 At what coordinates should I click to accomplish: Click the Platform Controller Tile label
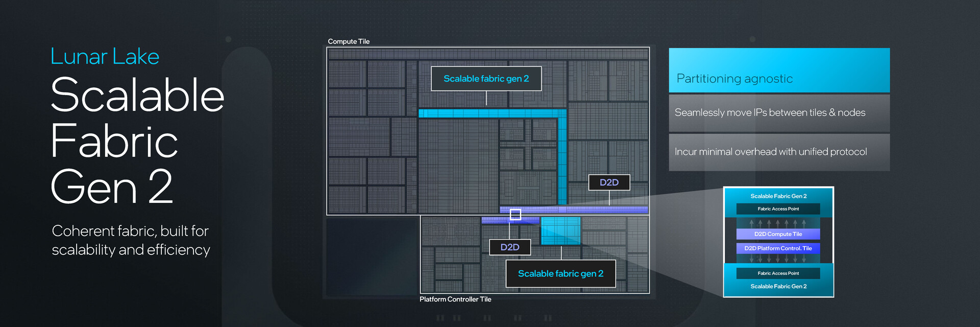(x=455, y=299)
